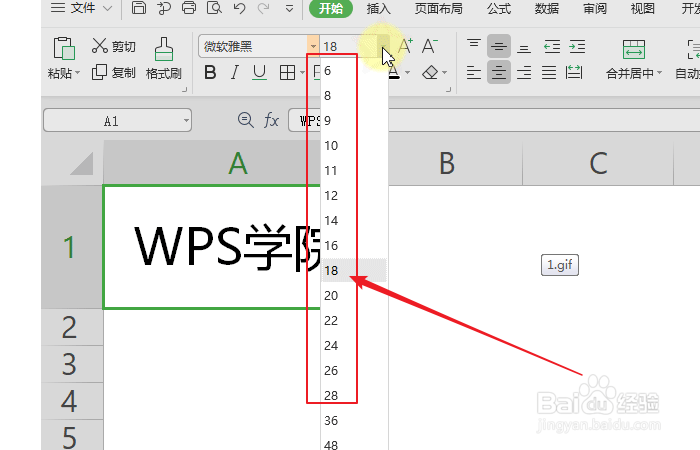Click the Save icon in quick access bar
Screen dimensions: 700x450
[x=139, y=8]
